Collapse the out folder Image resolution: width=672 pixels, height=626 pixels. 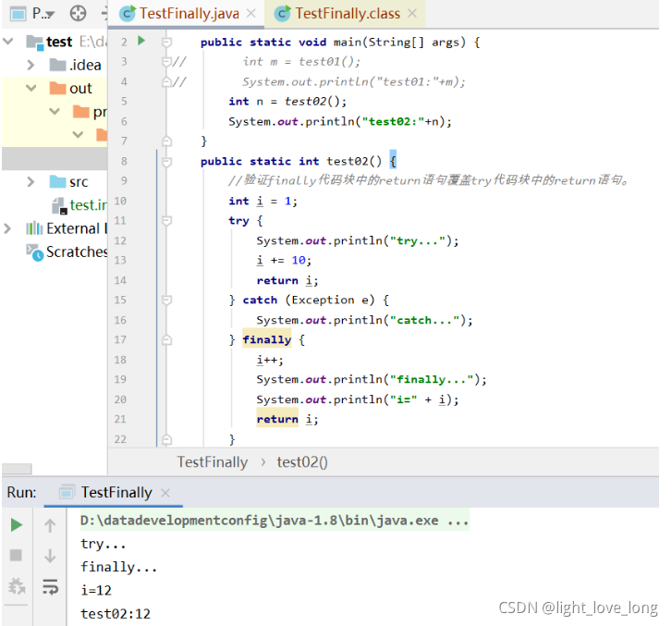tap(31, 89)
